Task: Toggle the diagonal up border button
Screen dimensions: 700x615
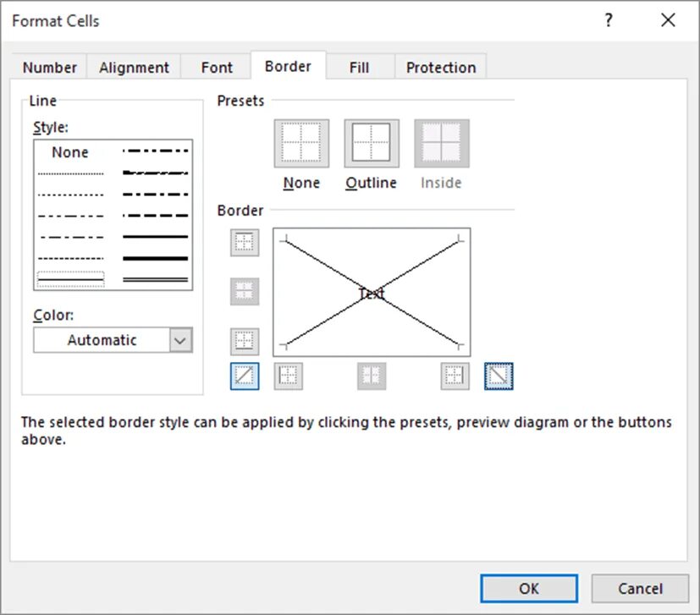Action: [245, 376]
